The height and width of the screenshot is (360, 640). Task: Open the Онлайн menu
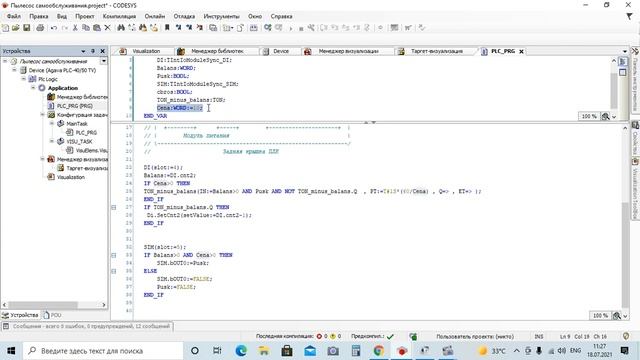pyautogui.click(x=155, y=16)
